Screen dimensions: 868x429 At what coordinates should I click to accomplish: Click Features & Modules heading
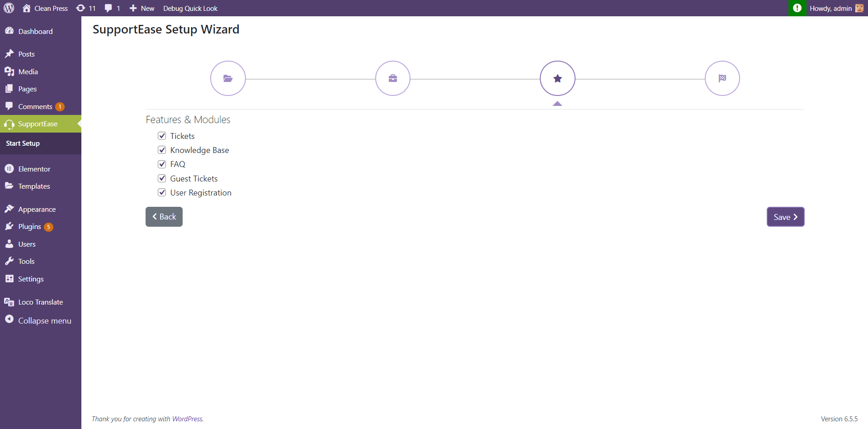(188, 119)
